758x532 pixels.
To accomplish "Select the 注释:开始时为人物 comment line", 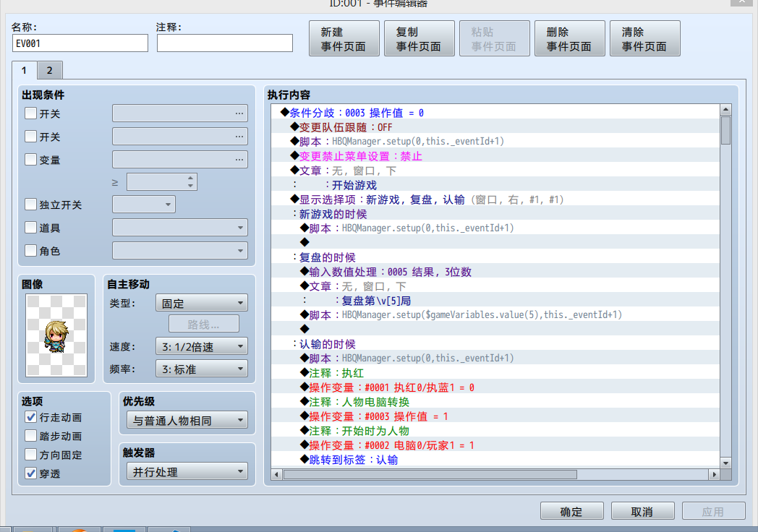I will (495, 431).
